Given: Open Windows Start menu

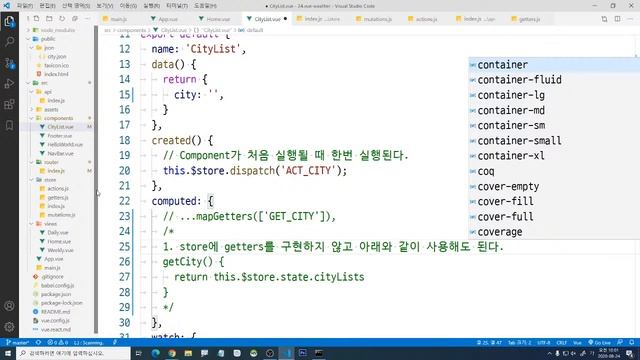Looking at the screenshot, I should tap(8, 353).
